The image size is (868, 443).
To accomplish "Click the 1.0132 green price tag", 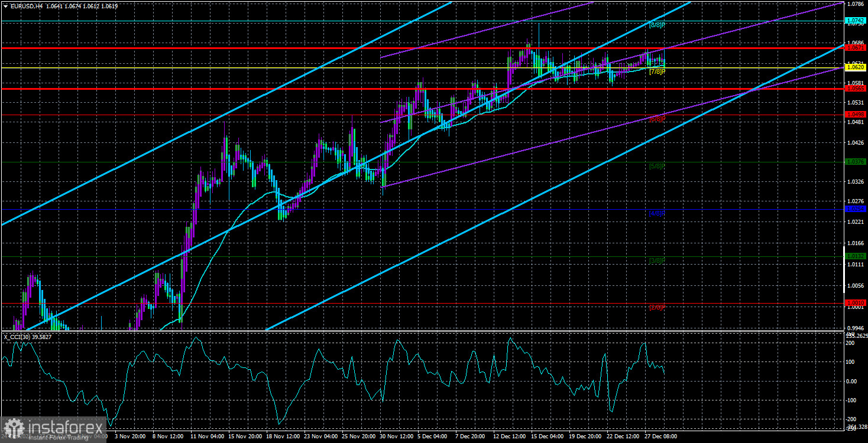I will (x=856, y=256).
